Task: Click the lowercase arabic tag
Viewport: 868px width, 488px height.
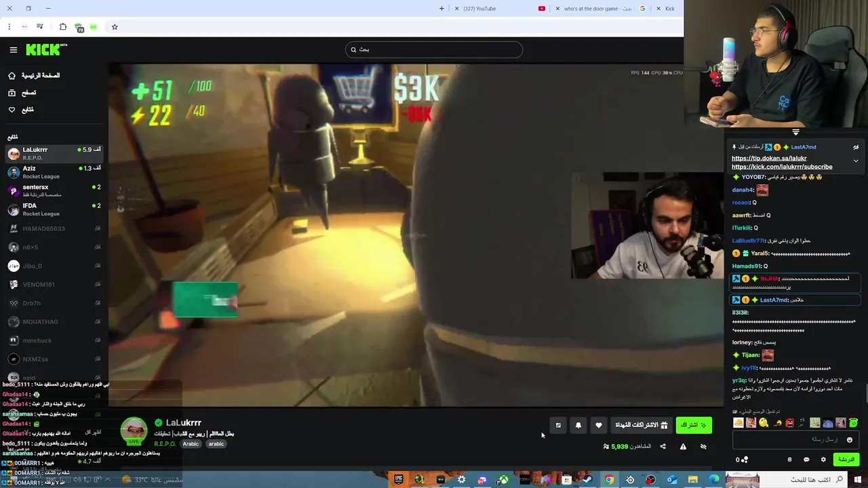Action: (x=216, y=444)
